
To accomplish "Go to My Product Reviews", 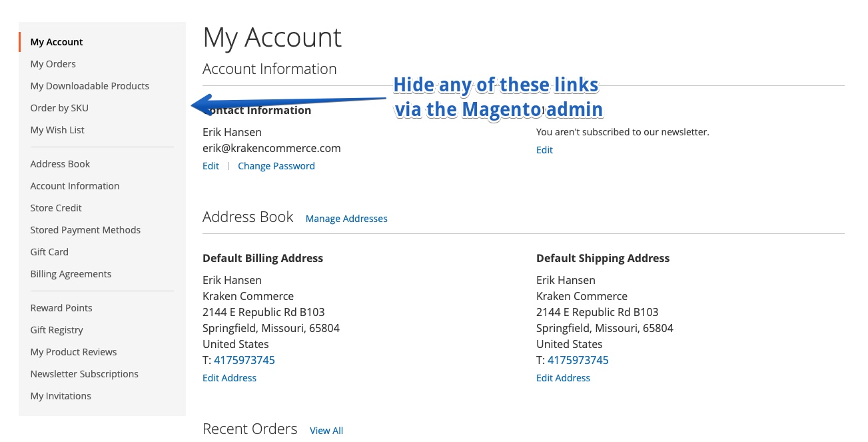I will coord(73,352).
